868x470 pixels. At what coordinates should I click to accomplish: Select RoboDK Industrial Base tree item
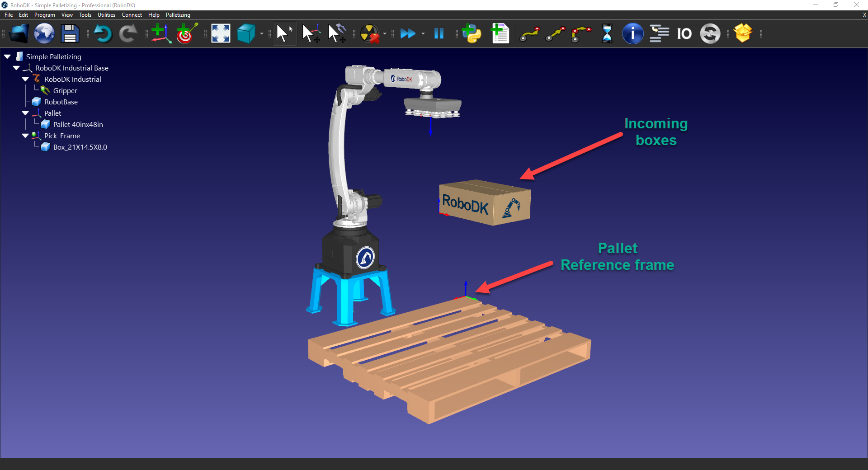(71, 68)
